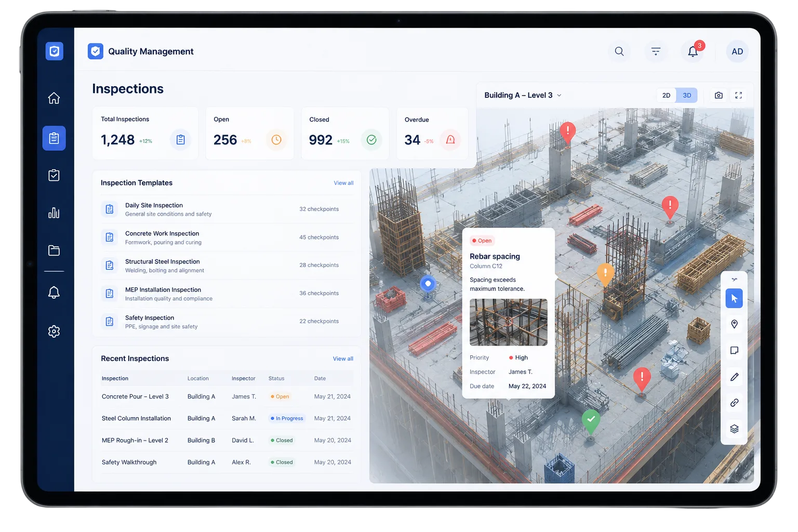This screenshot has width=798, height=532.
Task: Open Concrete Work Inspection template
Action: 227,237
